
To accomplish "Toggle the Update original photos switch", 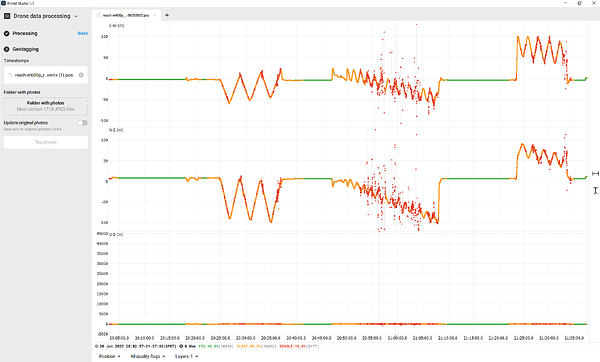I will (x=82, y=123).
